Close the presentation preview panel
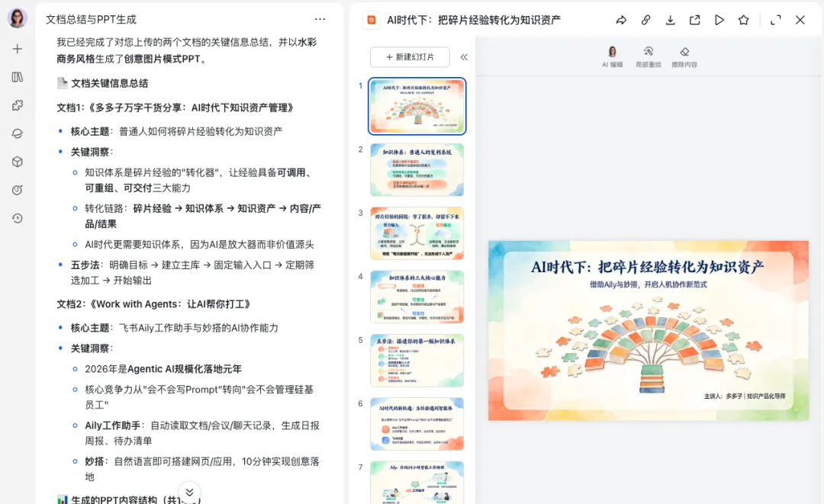The height and width of the screenshot is (504, 824). pos(800,20)
